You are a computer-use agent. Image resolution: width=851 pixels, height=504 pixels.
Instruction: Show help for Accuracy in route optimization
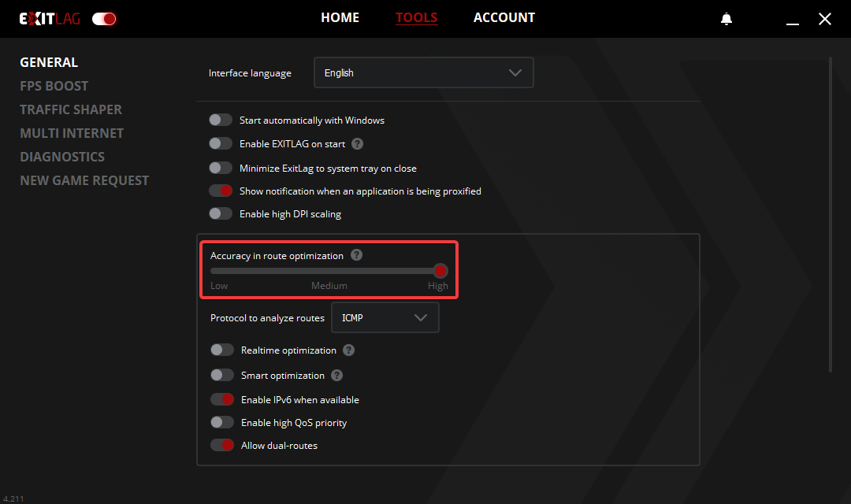coord(357,255)
